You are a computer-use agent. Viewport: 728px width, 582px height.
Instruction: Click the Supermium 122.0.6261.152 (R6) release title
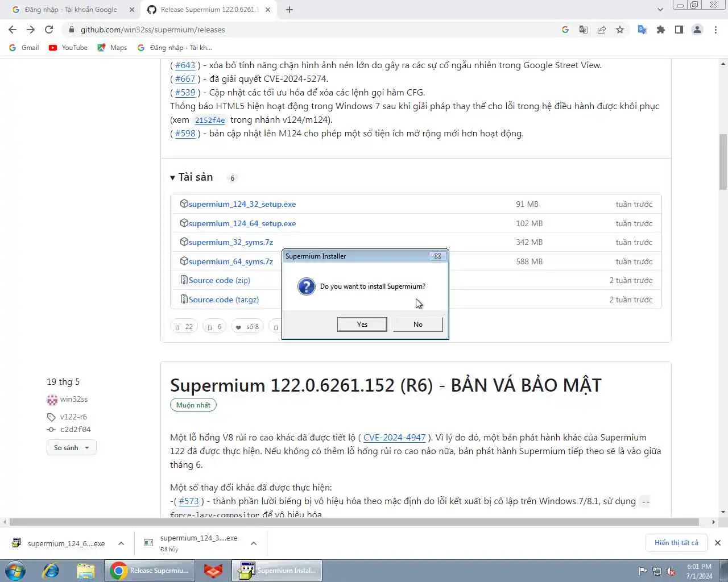386,385
